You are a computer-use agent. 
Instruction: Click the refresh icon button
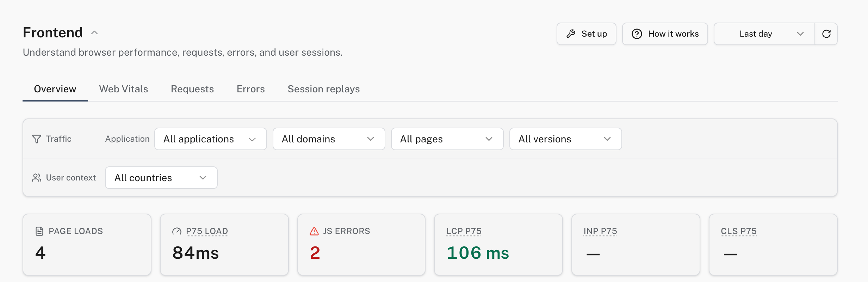tap(826, 34)
